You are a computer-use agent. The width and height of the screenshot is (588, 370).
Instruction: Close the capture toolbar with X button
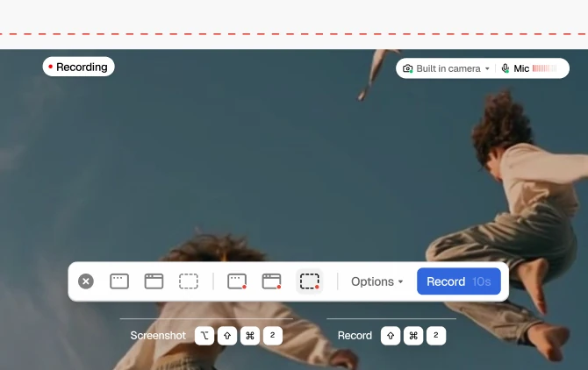pyautogui.click(x=86, y=281)
